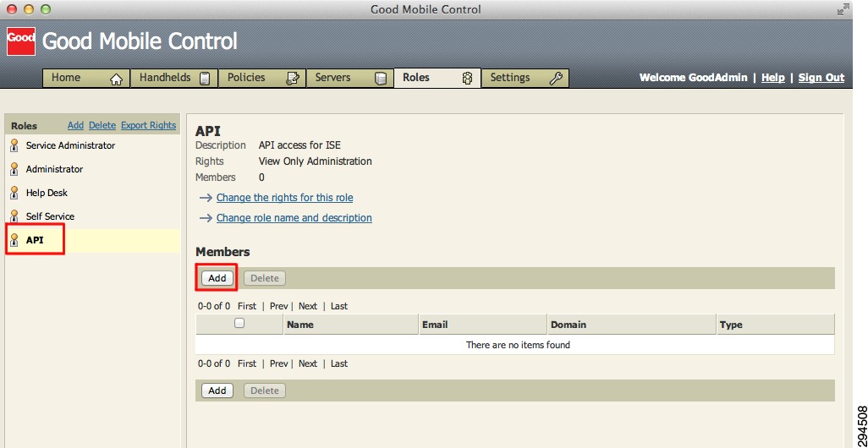Click the Settings tab wrench icon
868x448 pixels.
556,79
